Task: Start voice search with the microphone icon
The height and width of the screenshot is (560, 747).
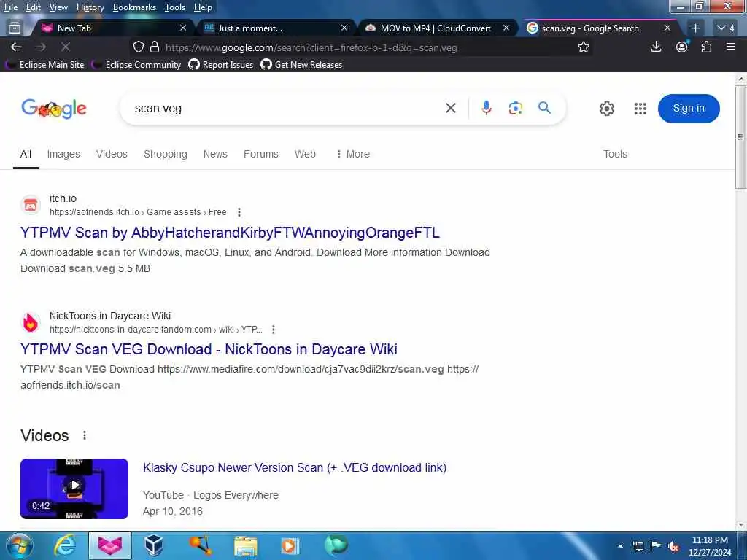Action: 487,108
